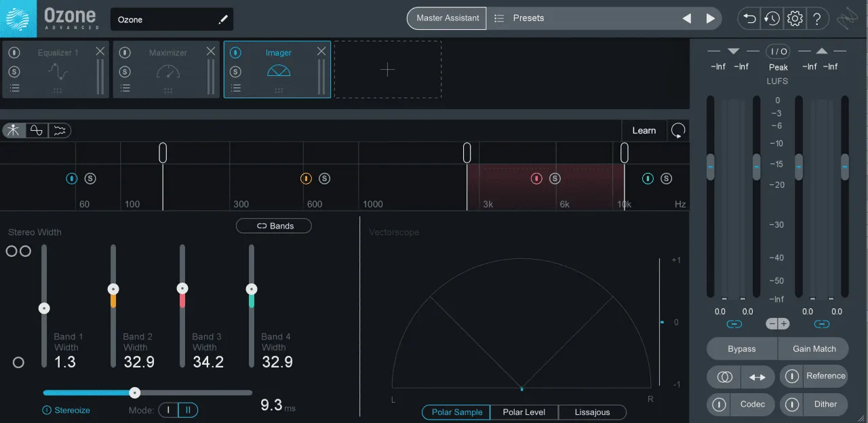The image size is (868, 423).
Task: Remove the Maximizer module with its X
Action: [211, 52]
